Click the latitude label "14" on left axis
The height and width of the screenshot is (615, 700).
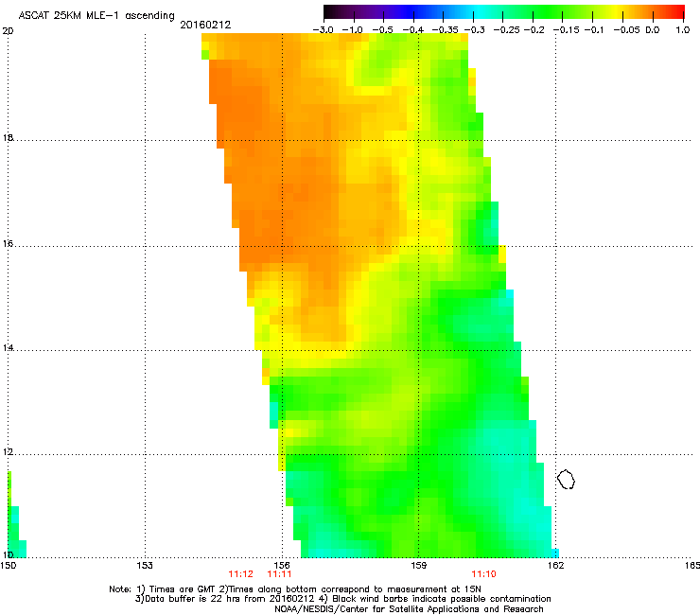pos(8,348)
